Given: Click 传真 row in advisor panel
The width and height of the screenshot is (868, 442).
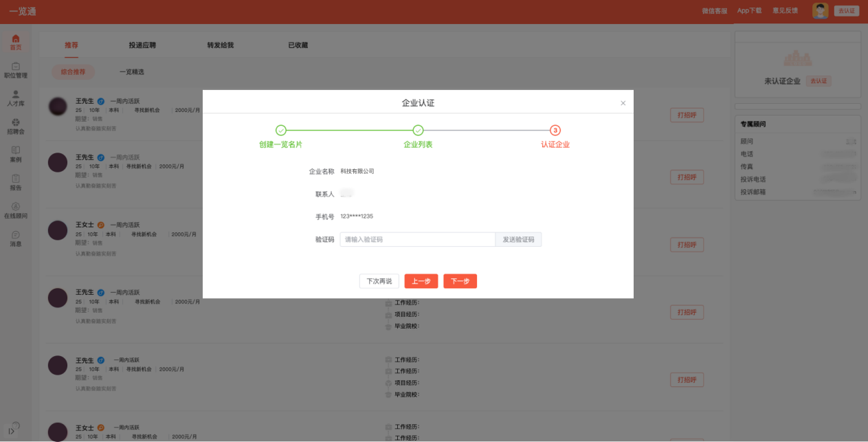Looking at the screenshot, I should coord(797,167).
